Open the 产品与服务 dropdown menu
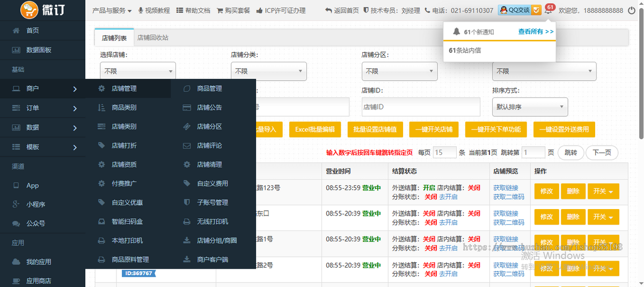This screenshot has width=644, height=287. click(x=112, y=10)
